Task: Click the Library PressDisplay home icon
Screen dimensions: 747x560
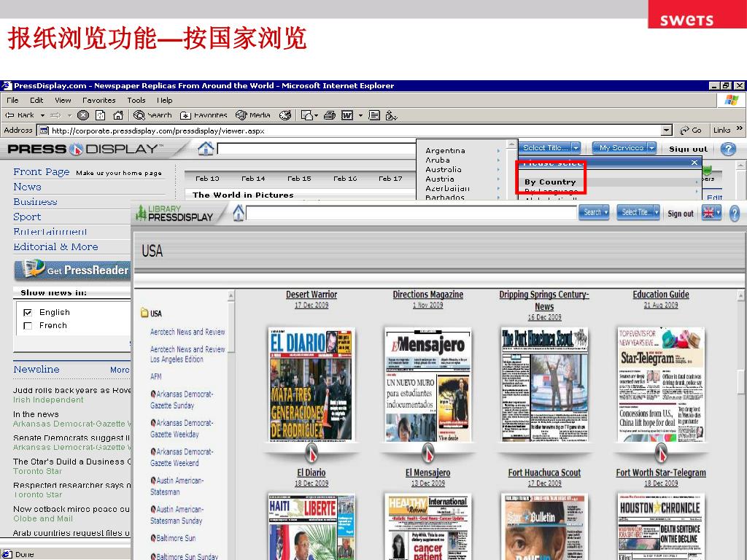Action: (x=239, y=212)
